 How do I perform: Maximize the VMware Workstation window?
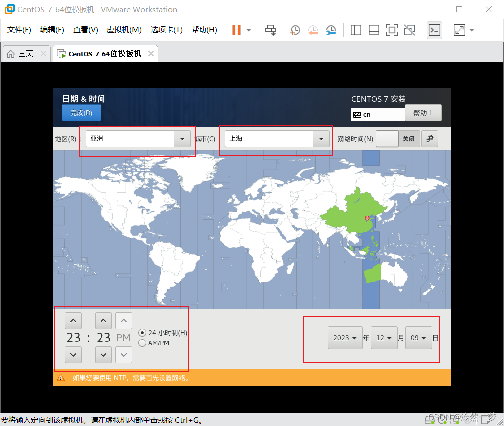pyautogui.click(x=459, y=9)
